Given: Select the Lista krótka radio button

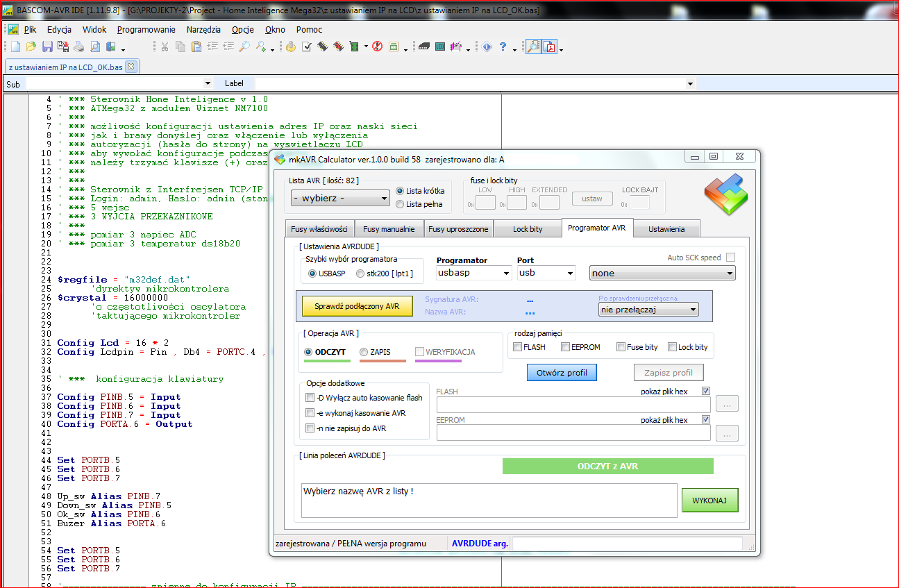Looking at the screenshot, I should tap(400, 191).
